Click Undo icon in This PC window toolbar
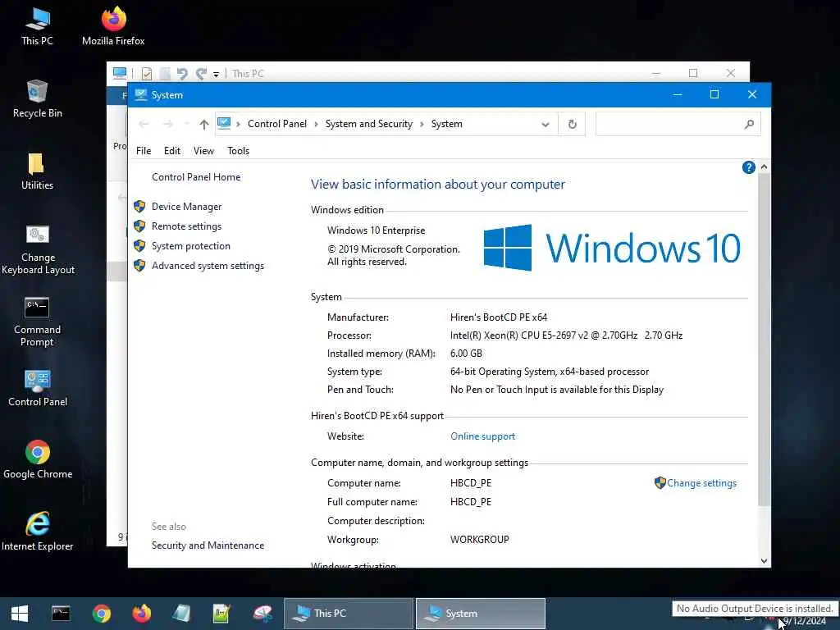The image size is (840, 630). 182,73
